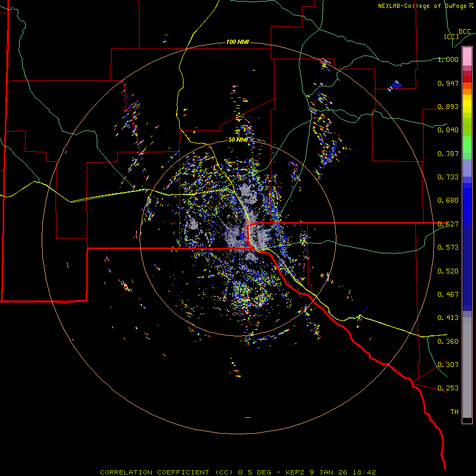Select the 0.733 scale value

[x=448, y=177]
